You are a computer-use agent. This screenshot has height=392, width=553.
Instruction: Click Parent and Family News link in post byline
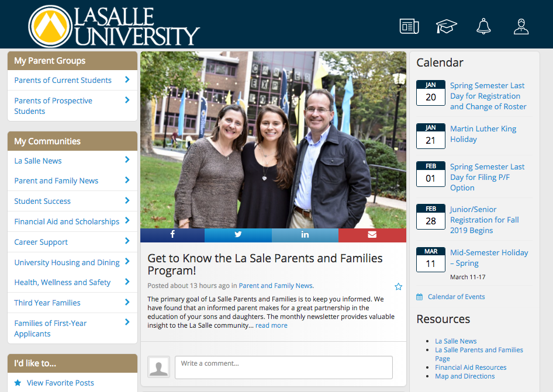(x=276, y=286)
